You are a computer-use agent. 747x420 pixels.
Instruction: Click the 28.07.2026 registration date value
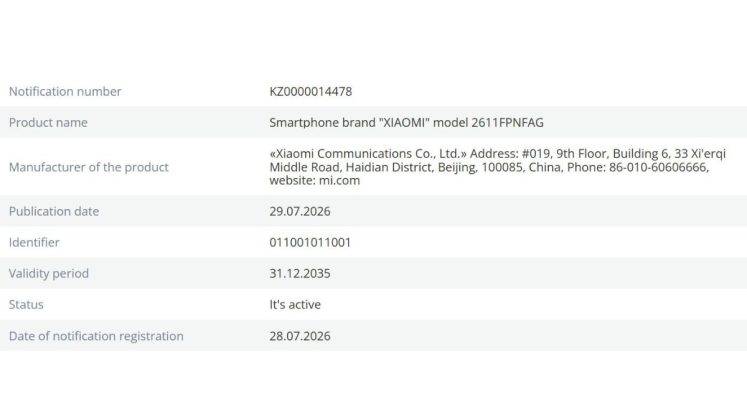(300, 336)
